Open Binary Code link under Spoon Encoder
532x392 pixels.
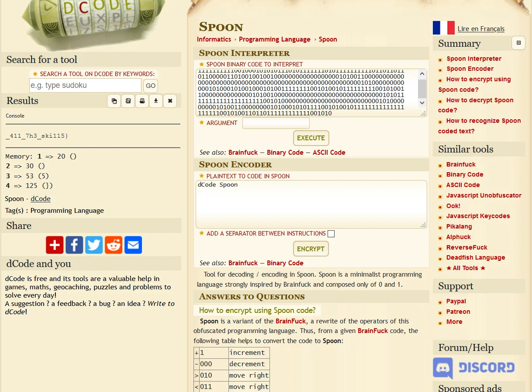(285, 263)
